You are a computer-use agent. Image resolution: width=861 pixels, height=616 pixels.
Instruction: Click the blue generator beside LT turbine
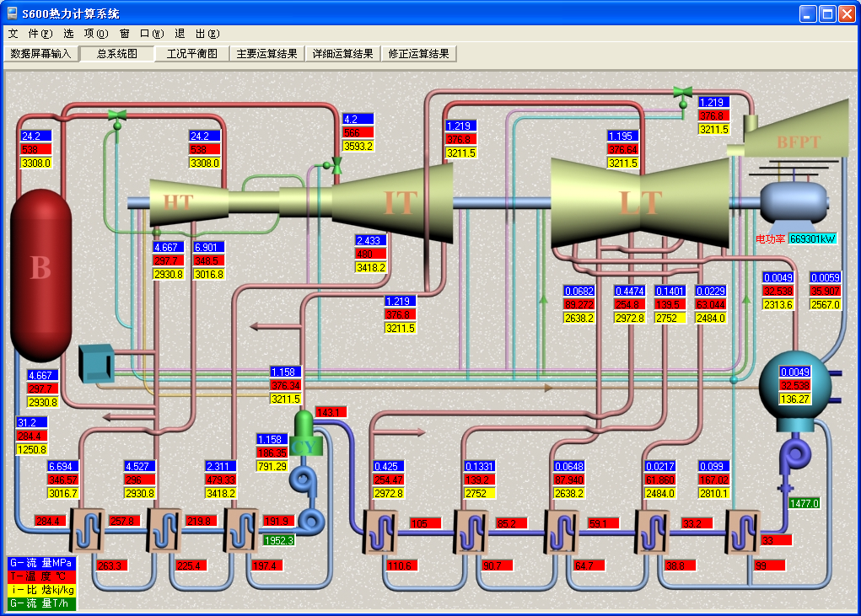pos(794,204)
